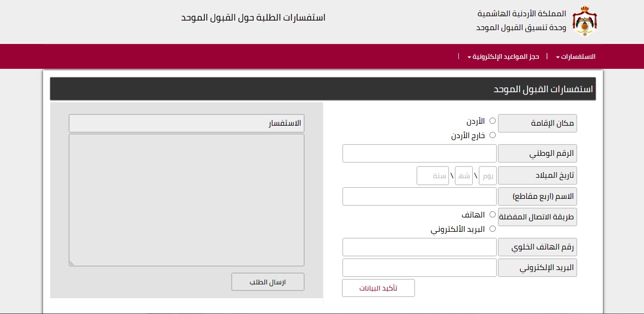Click the مكان الإقامة label
This screenshot has width=644, height=314.
537,123
